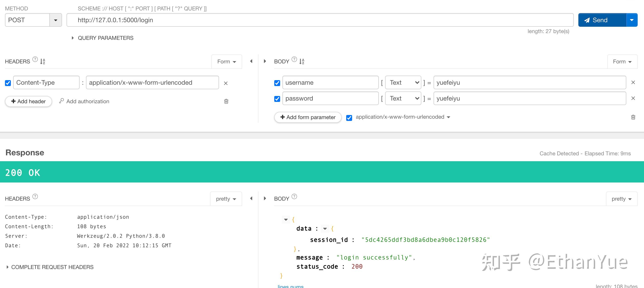Disable the username parameter checkbox

pos(277,83)
